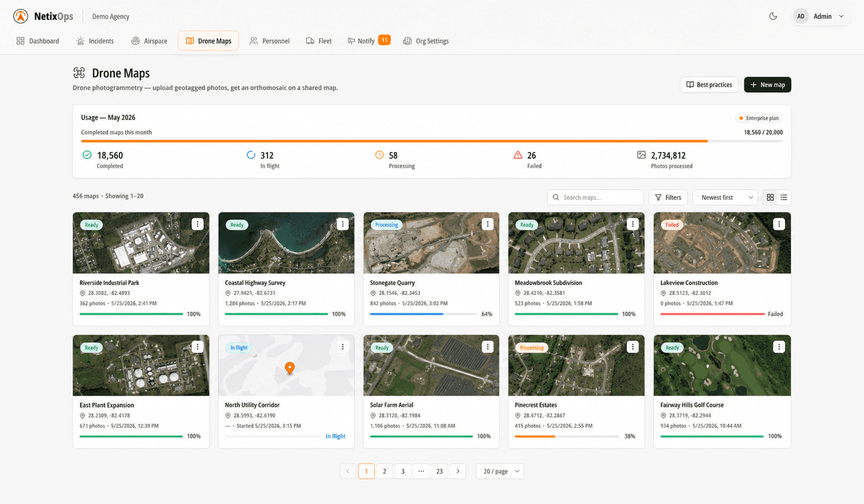Open the Dashboard tab
864x504 pixels.
point(37,41)
